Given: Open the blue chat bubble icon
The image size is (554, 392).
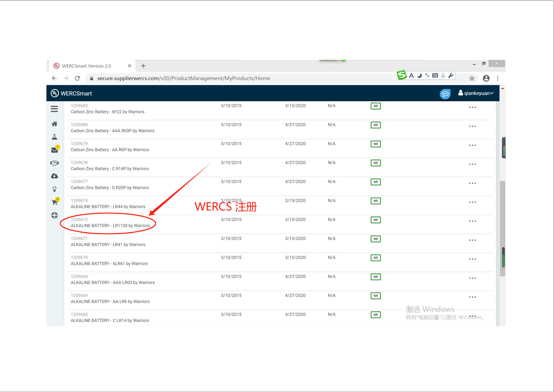Looking at the screenshot, I should (445, 94).
